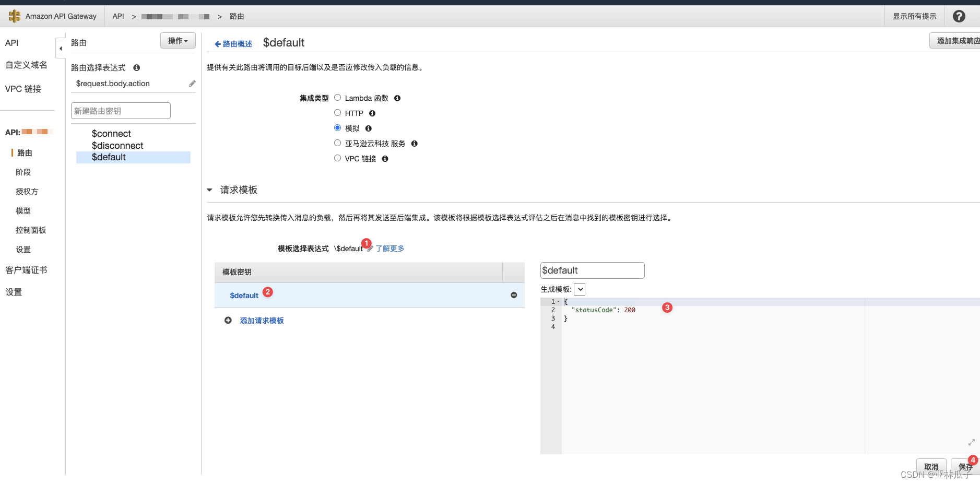Image resolution: width=980 pixels, height=484 pixels.
Task: Open 自定义域名 in the left navigation
Action: coord(26,65)
